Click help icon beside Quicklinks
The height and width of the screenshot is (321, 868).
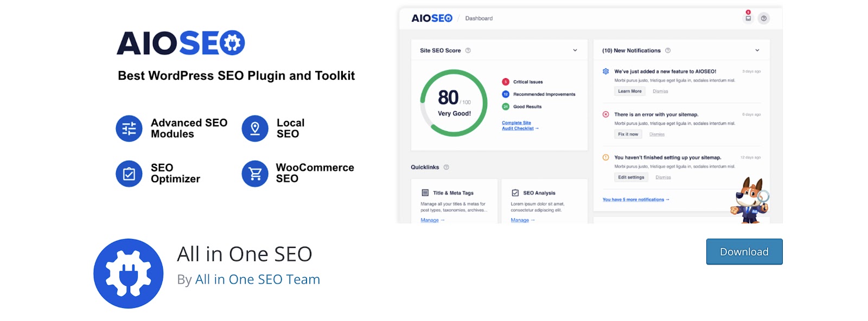446,167
